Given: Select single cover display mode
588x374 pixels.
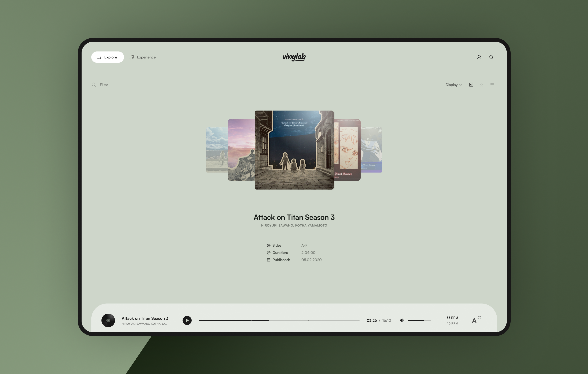Looking at the screenshot, I should coord(471,85).
